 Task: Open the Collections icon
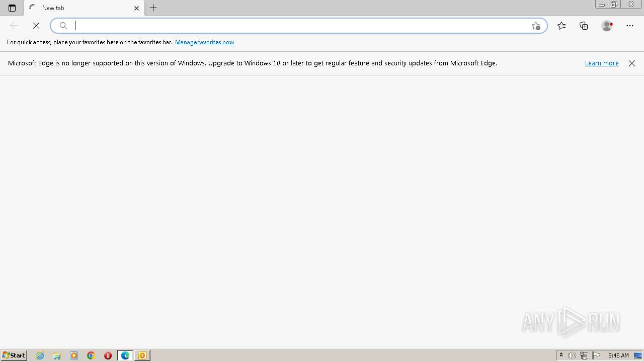(584, 26)
